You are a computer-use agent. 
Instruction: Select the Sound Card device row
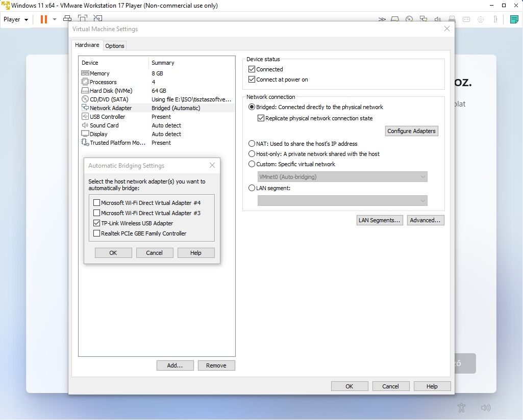158,125
